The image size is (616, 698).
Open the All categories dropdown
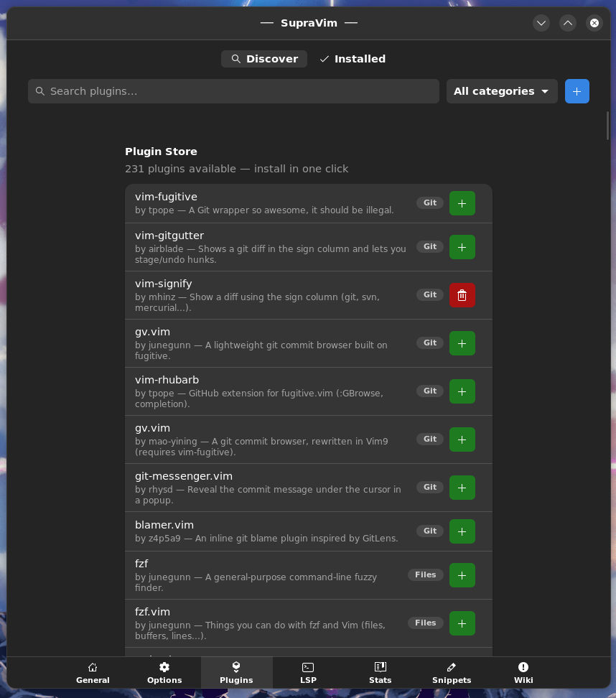coord(502,91)
